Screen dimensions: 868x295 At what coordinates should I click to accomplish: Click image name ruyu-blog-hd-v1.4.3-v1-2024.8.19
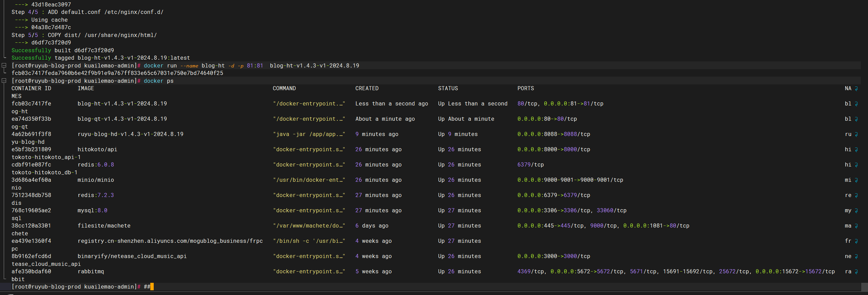click(131, 134)
